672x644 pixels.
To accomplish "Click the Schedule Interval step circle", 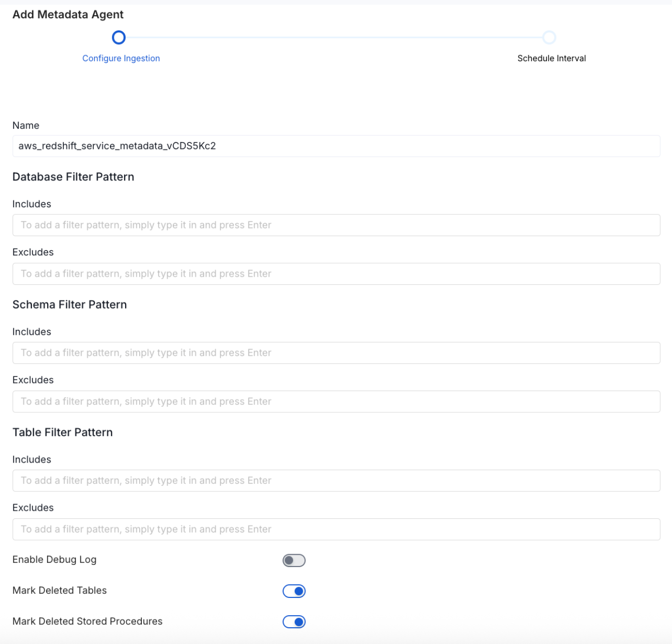I will [550, 37].
